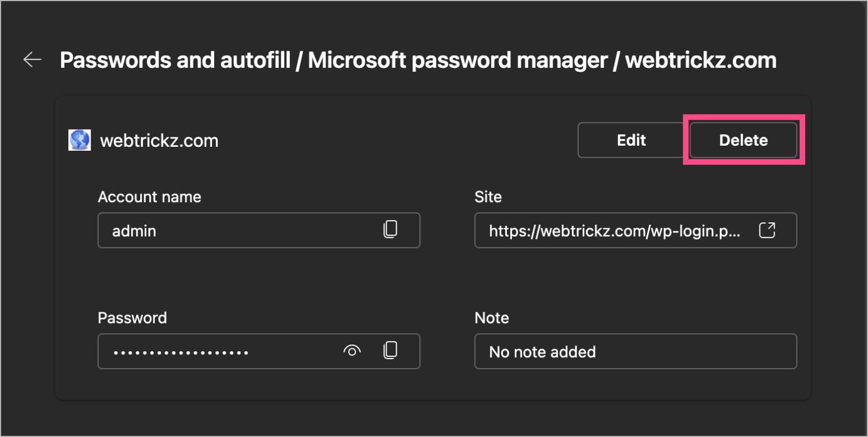Click Passwords and autofill in the breadcrumb
The height and width of the screenshot is (437, 868).
[181, 59]
